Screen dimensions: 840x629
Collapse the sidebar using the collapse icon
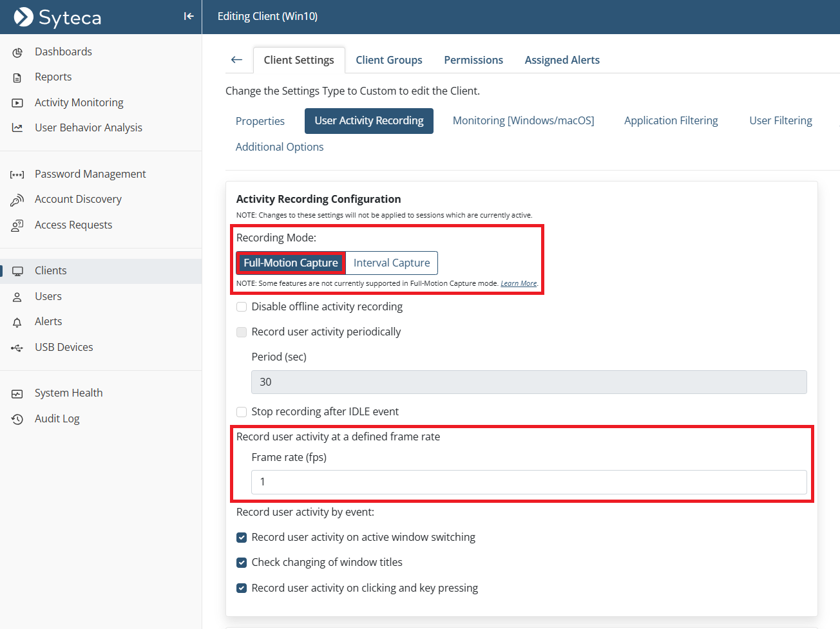click(188, 16)
